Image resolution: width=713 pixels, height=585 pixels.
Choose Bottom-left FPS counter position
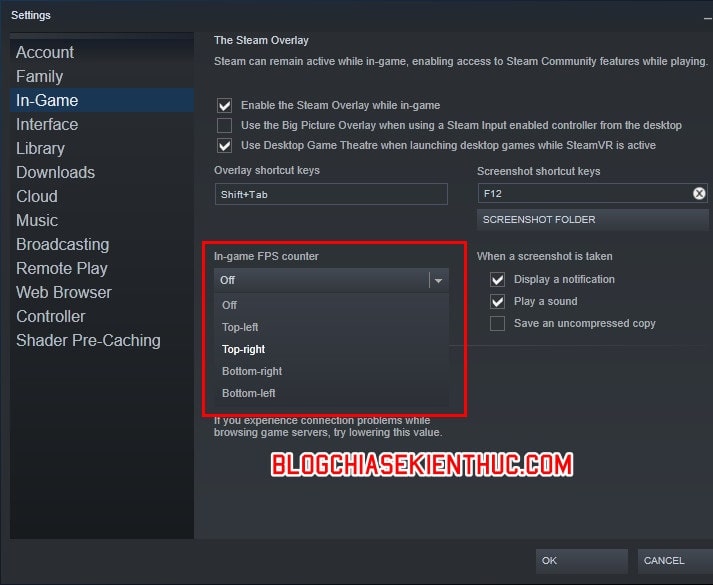(x=331, y=393)
